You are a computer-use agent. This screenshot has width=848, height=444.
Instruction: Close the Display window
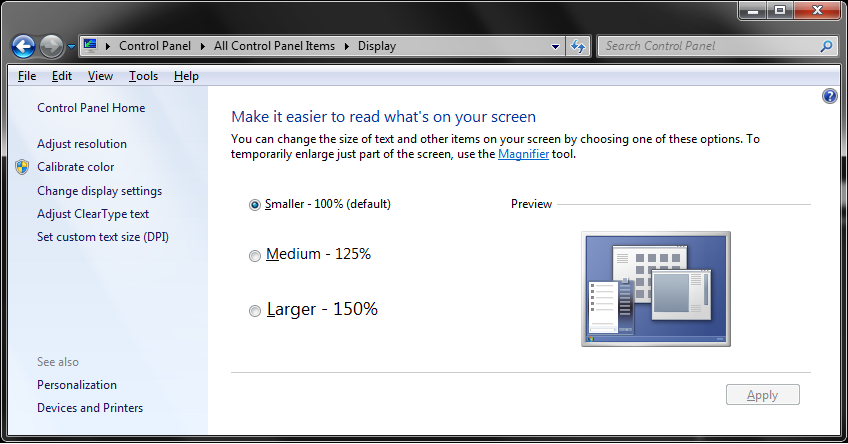818,10
